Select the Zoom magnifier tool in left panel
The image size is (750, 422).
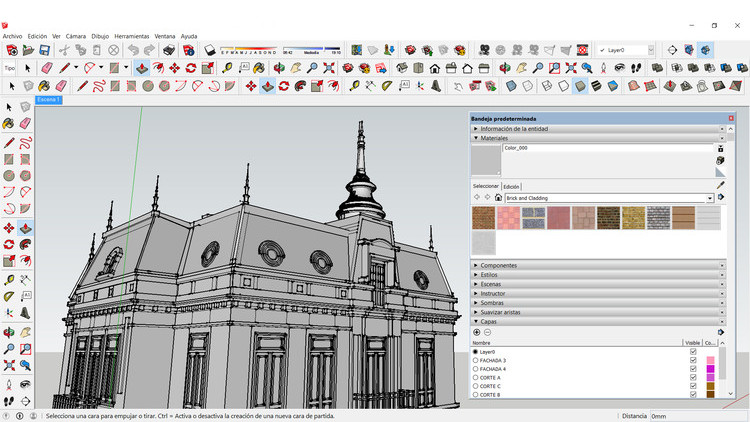click(9, 349)
